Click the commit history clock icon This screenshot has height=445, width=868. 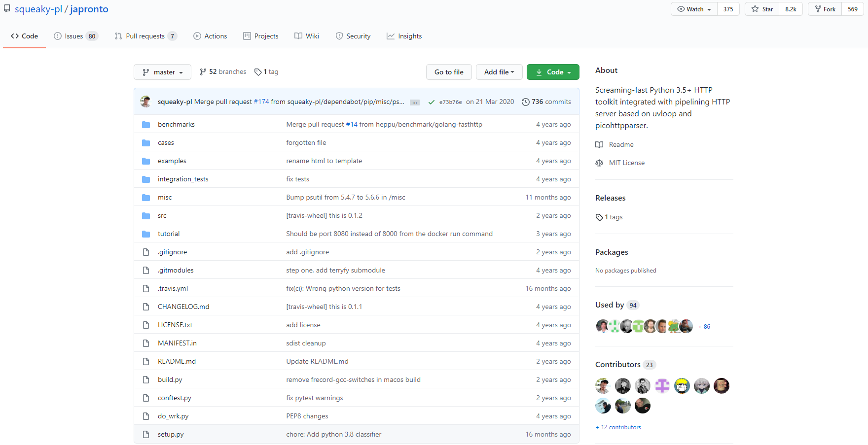pyautogui.click(x=525, y=102)
